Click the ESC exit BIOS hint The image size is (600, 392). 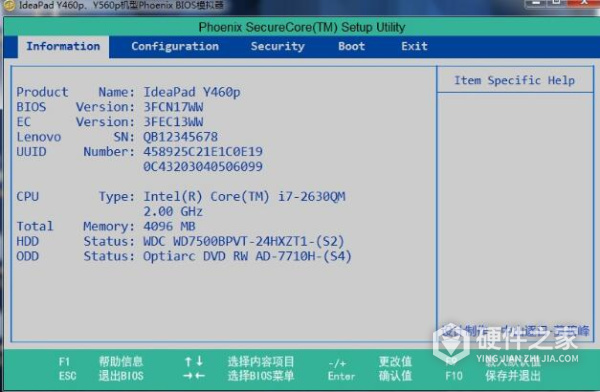pyautogui.click(x=101, y=376)
